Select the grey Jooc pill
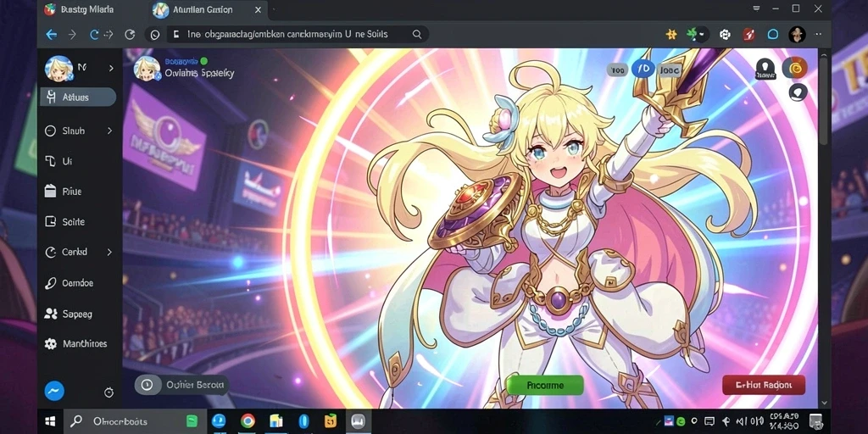868x434 pixels. [x=670, y=70]
